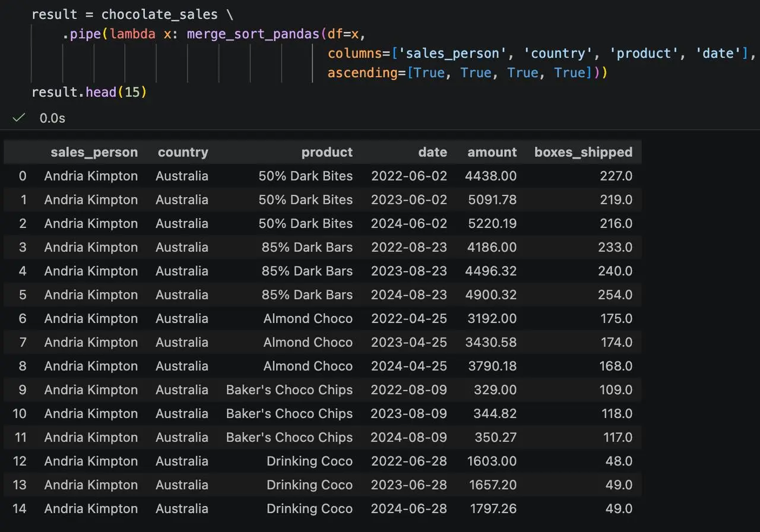This screenshot has height=532, width=760.
Task: Click the date cell 2023-08-09
Action: point(409,413)
